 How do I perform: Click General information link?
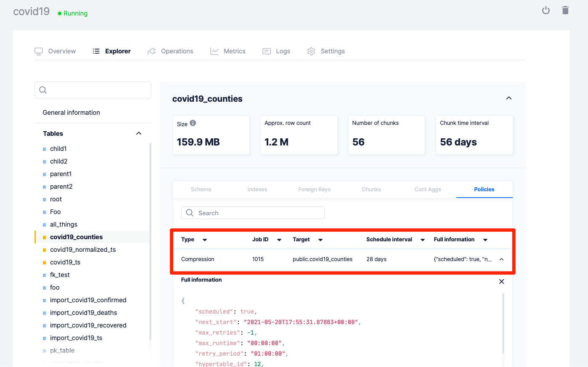pyautogui.click(x=72, y=113)
